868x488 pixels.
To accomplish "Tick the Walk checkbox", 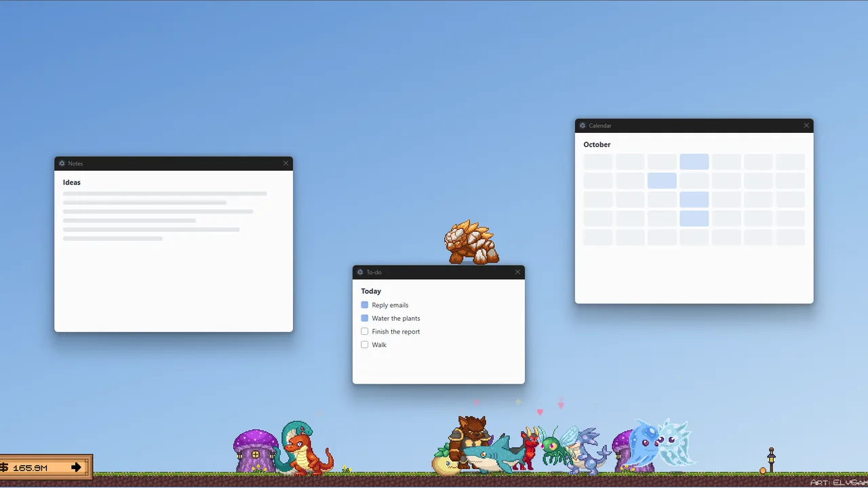I will 365,344.
